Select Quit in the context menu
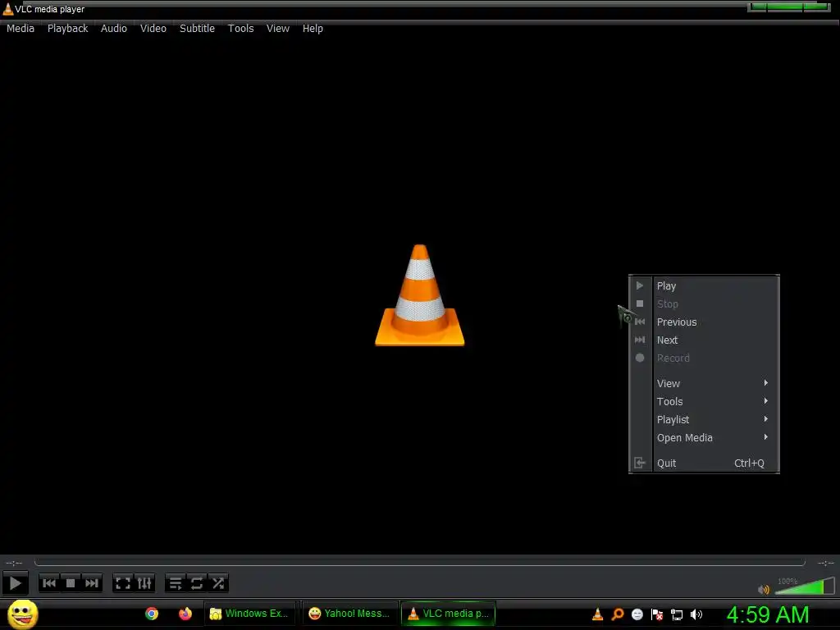This screenshot has width=840, height=630. (704, 463)
